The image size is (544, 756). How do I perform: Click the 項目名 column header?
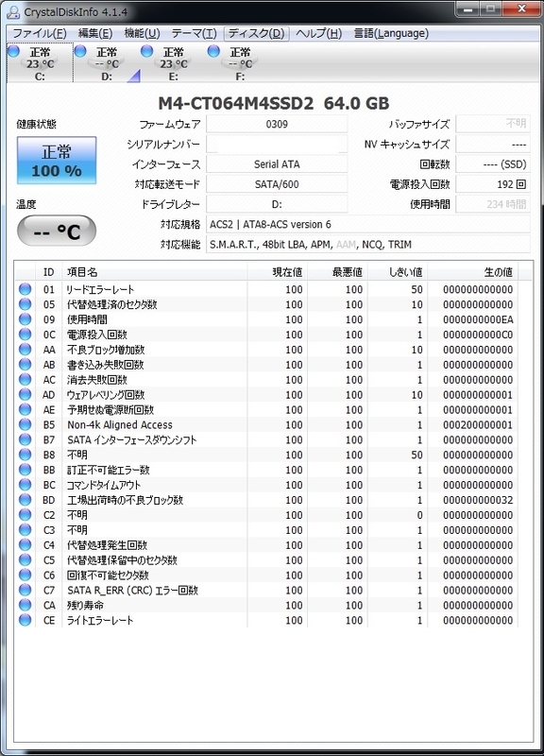pyautogui.click(x=154, y=272)
